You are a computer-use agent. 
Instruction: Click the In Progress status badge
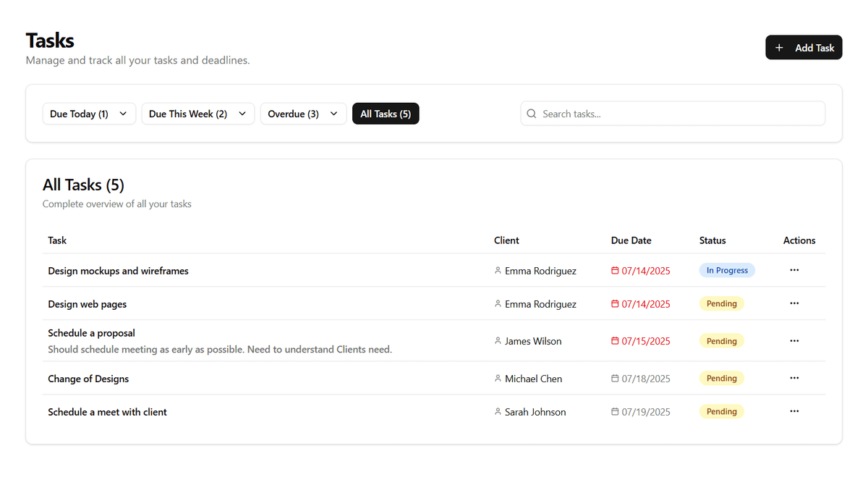coord(726,269)
